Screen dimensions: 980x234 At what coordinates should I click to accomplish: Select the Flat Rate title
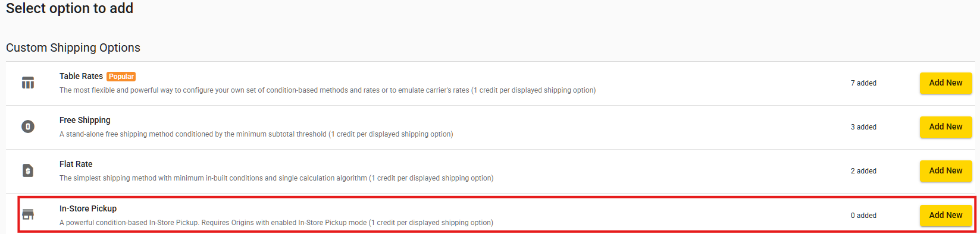point(76,164)
